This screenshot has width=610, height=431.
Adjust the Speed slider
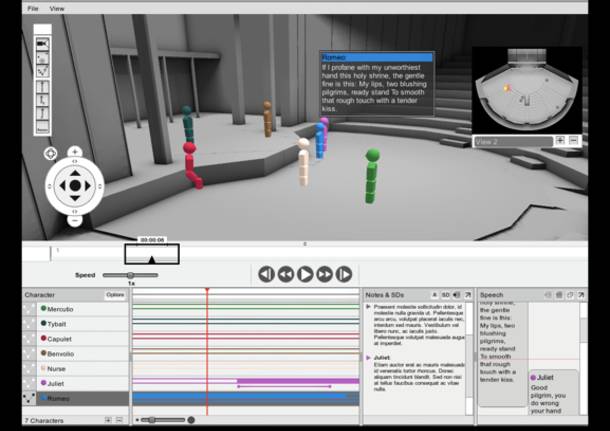[130, 275]
